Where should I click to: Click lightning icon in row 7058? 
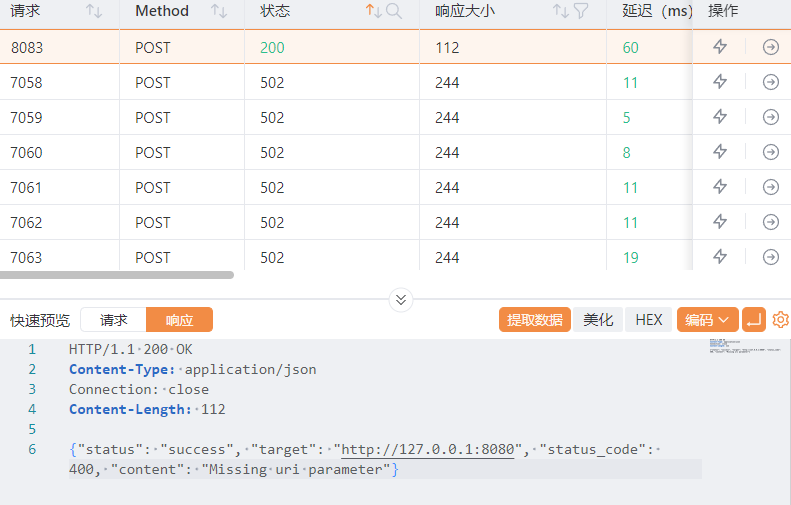tap(720, 82)
